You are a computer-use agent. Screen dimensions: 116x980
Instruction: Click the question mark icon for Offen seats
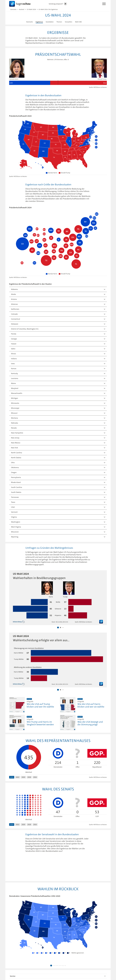[78, 742]
